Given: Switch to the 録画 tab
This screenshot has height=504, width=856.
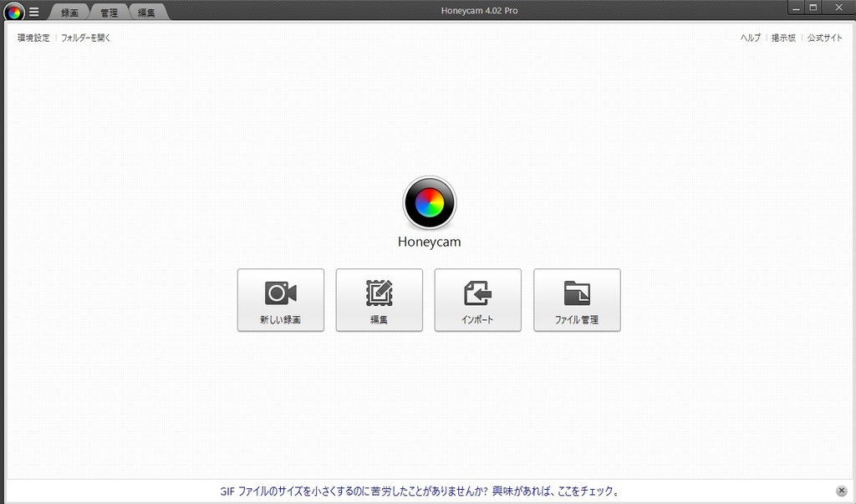Looking at the screenshot, I should [69, 13].
